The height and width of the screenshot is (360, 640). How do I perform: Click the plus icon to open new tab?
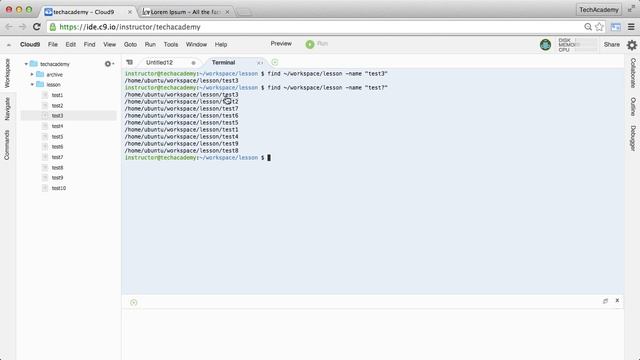click(275, 62)
